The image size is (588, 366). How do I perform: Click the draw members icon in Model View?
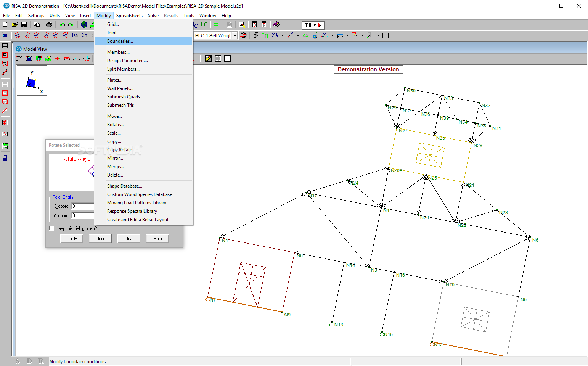[19, 58]
